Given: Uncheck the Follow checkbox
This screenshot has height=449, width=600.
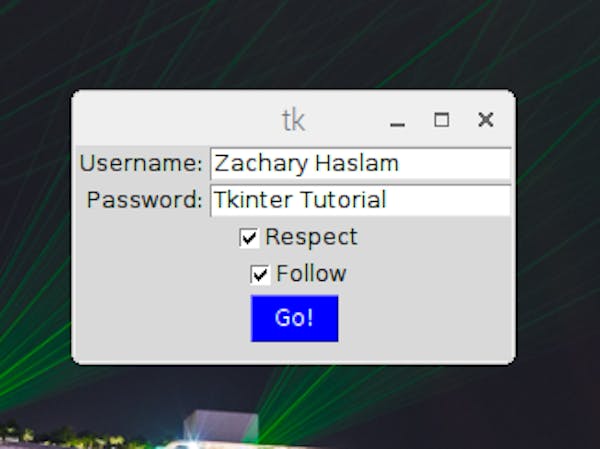Looking at the screenshot, I should coord(260,274).
